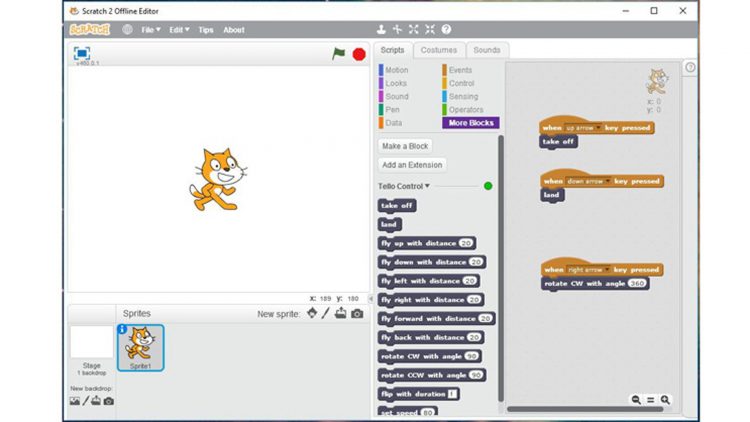Click the Scratch logo

90,30
